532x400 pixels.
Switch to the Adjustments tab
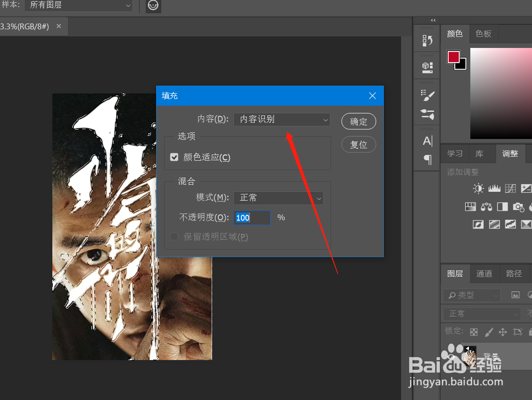tap(510, 154)
